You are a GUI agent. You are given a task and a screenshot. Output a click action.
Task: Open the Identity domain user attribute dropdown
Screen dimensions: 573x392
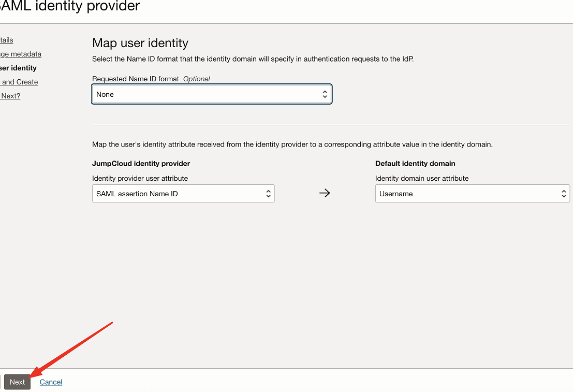[473, 194]
